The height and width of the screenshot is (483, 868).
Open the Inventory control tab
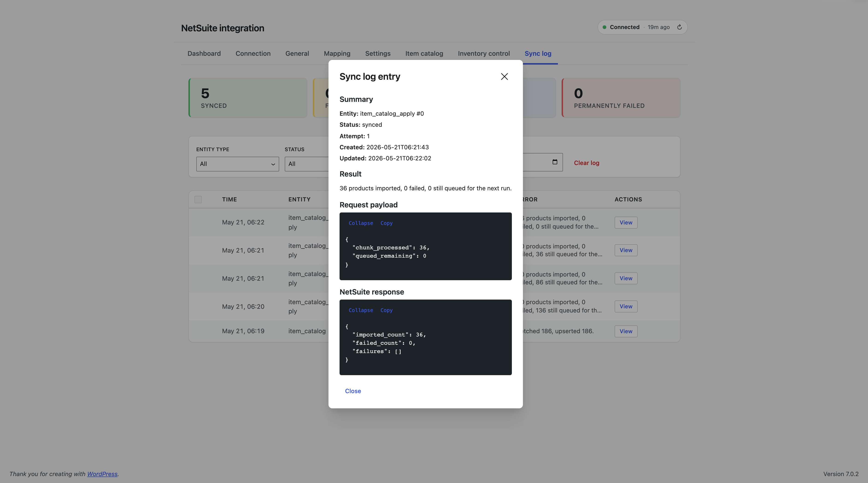tap(484, 54)
